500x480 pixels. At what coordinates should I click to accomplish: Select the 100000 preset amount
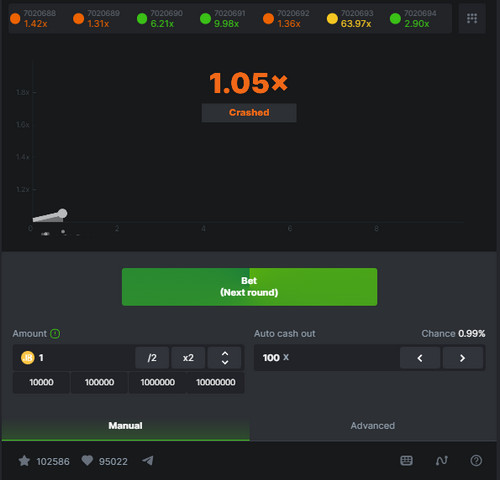(x=99, y=382)
